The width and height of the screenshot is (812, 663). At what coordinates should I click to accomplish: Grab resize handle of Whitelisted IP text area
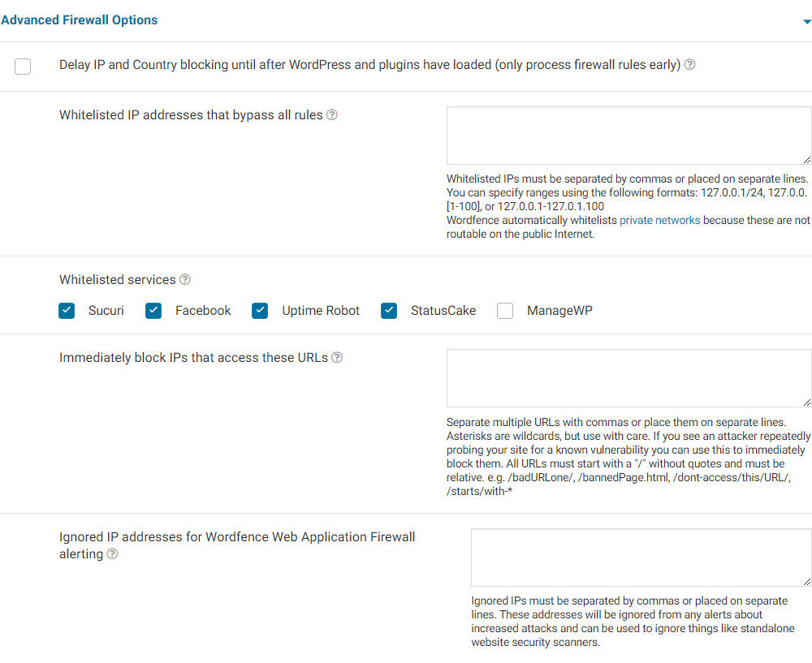807,161
